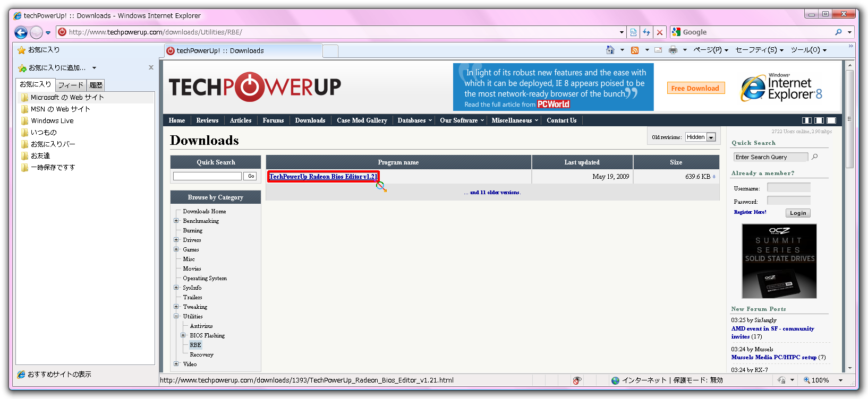The height and width of the screenshot is (399, 868).
Task: Select the RBE category in tree
Action: 195,345
